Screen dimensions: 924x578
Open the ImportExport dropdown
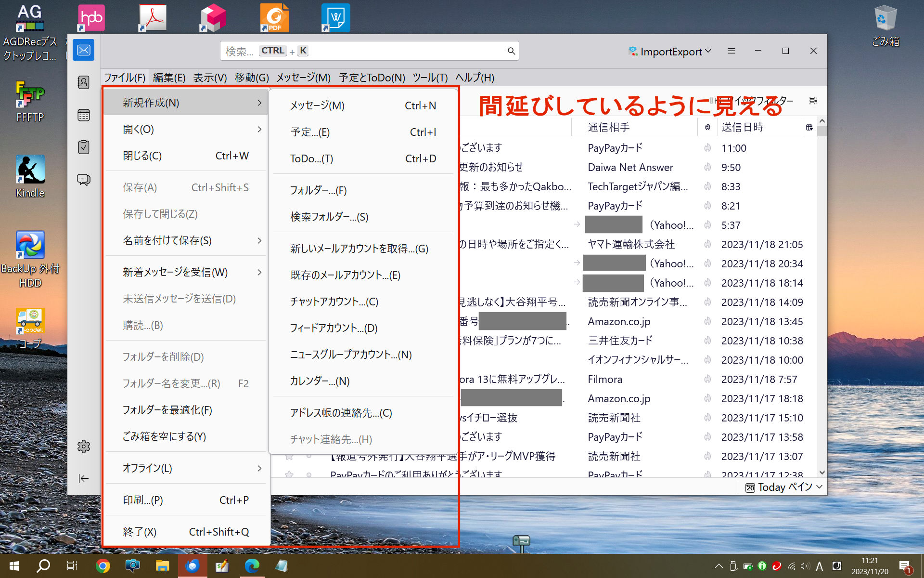pyautogui.click(x=670, y=52)
